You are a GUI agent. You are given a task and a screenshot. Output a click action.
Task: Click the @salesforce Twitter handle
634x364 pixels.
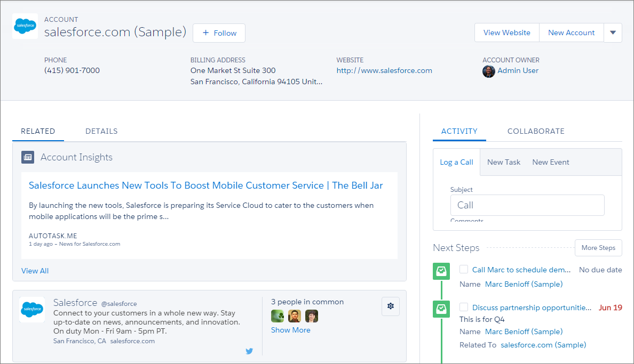coord(119,304)
